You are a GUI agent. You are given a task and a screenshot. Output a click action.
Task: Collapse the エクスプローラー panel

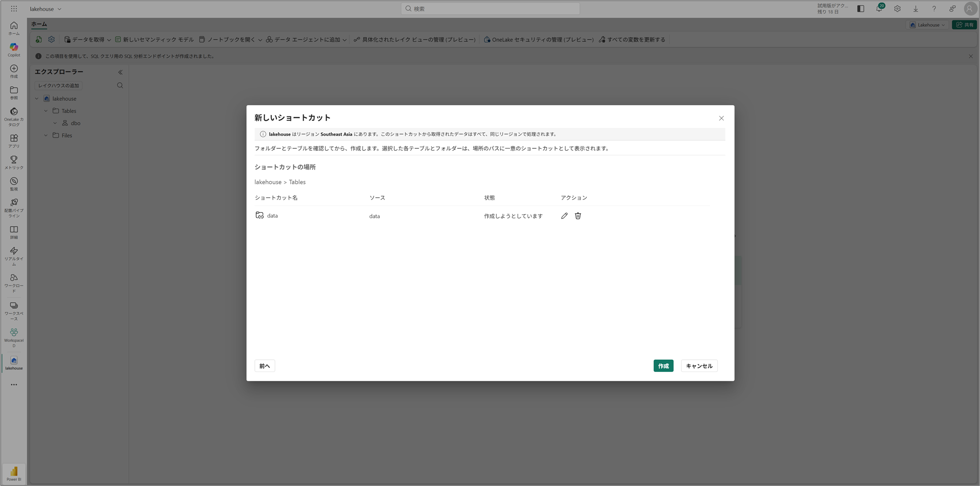click(x=120, y=72)
